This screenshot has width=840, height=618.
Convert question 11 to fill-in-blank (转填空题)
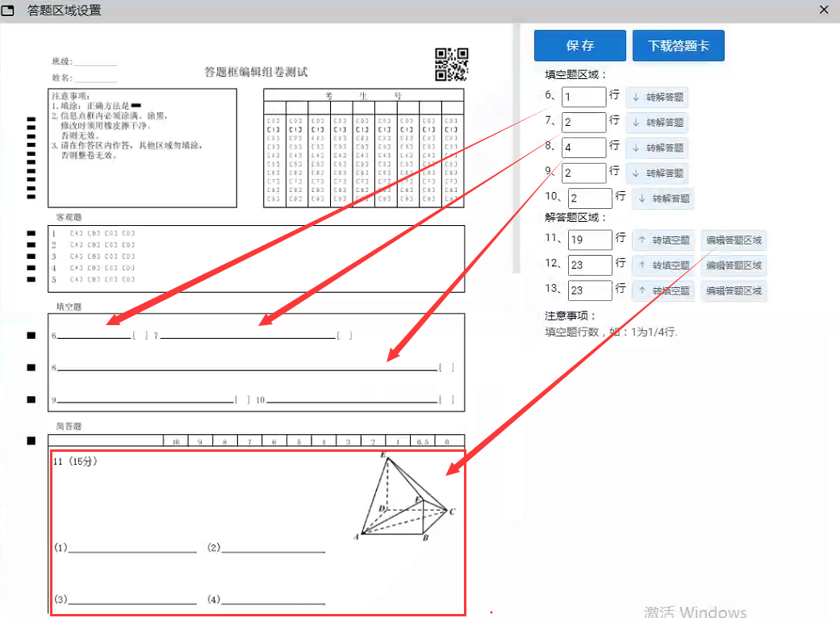pos(663,240)
